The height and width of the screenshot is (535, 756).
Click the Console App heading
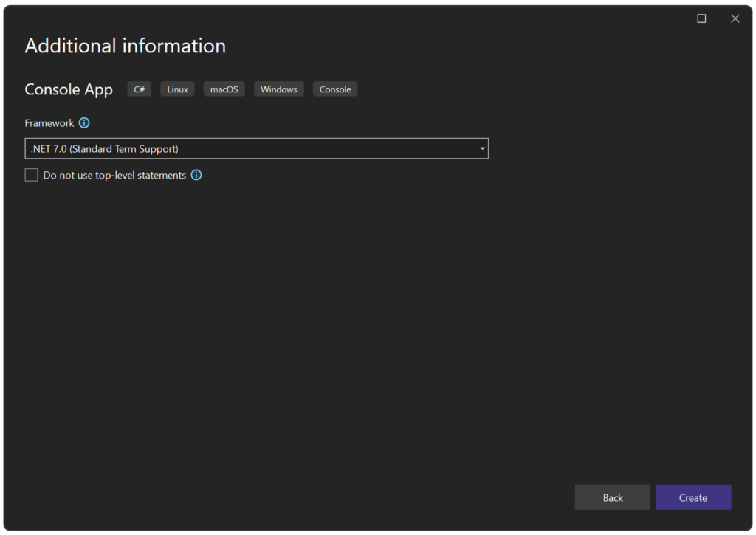68,89
